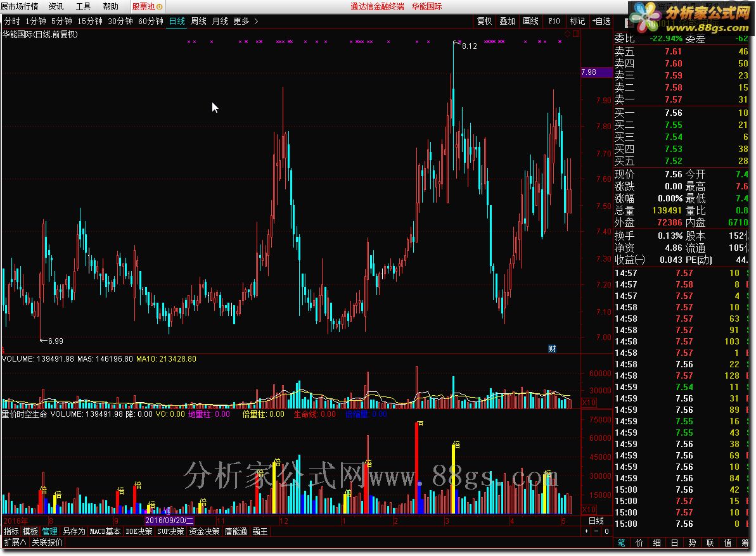Select the 联 linked tab
The image size is (756, 556).
pos(710,543)
